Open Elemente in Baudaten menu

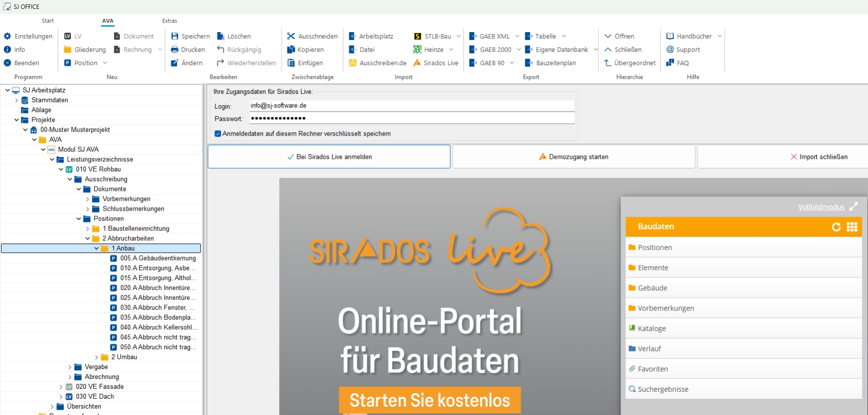743,267
